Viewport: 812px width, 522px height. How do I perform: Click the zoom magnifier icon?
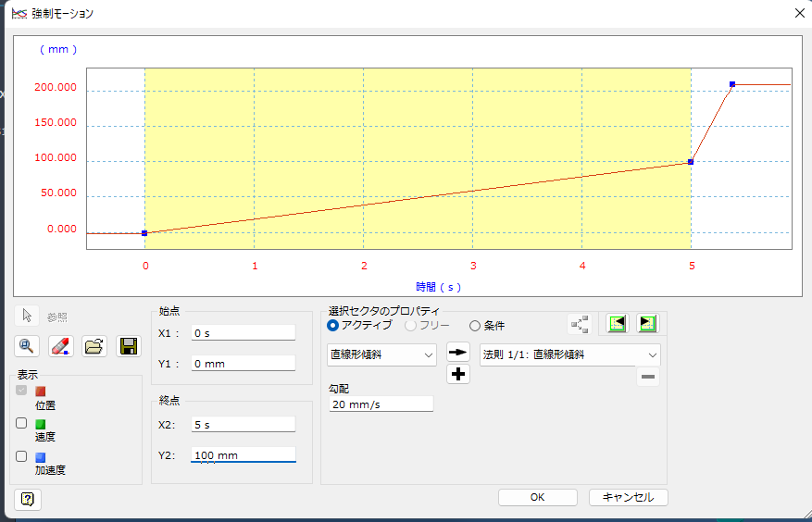[x=27, y=346]
